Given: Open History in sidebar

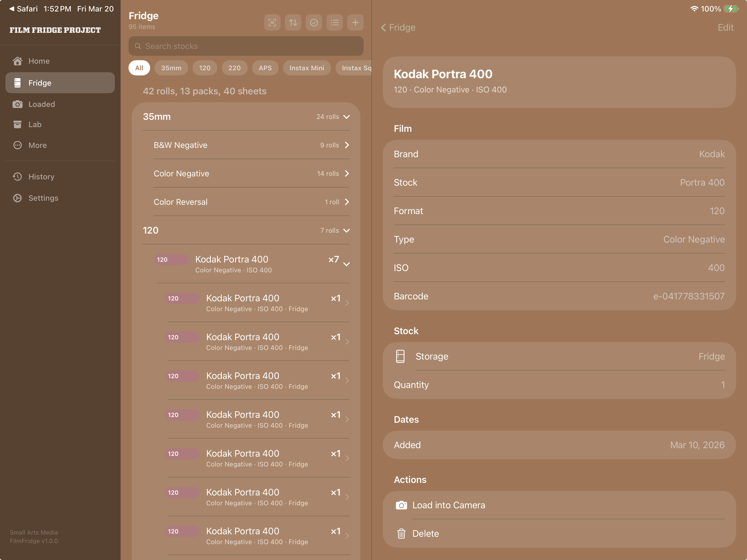Looking at the screenshot, I should click(x=41, y=177).
